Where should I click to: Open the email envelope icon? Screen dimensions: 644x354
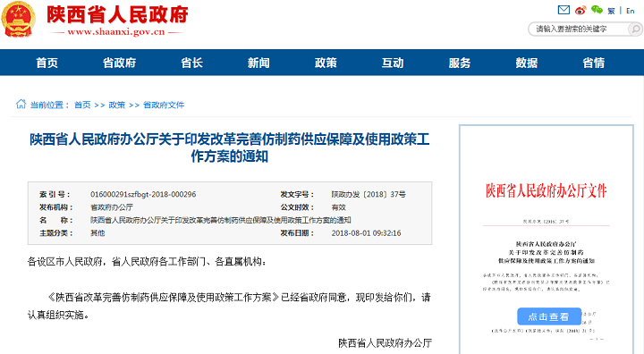(x=563, y=10)
